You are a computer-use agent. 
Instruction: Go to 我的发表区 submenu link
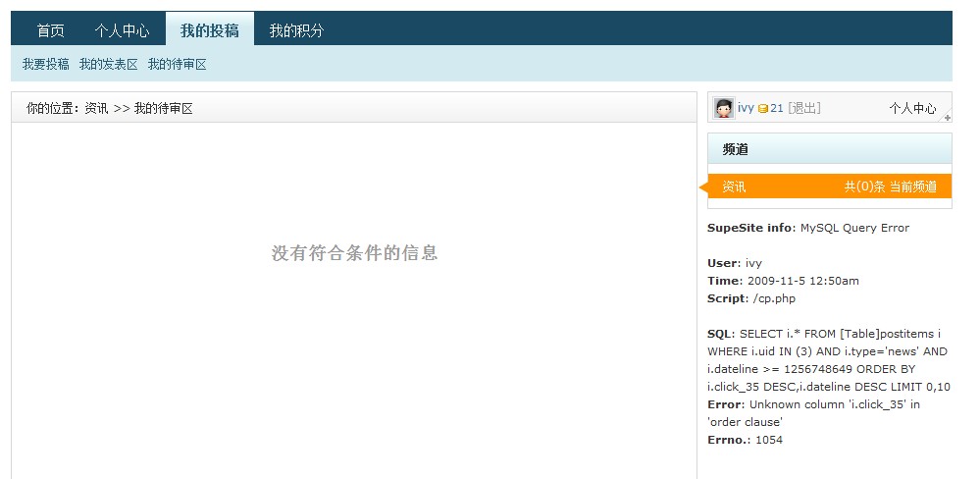108,64
